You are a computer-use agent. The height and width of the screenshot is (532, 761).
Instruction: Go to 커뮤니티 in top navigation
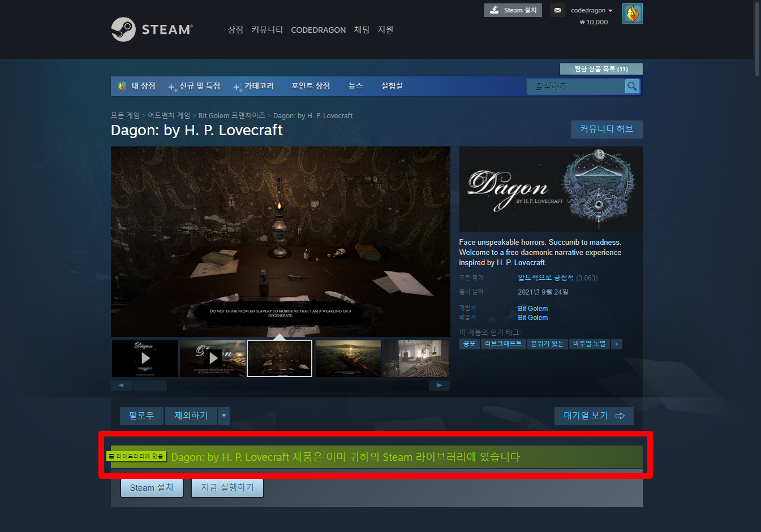coord(267,30)
